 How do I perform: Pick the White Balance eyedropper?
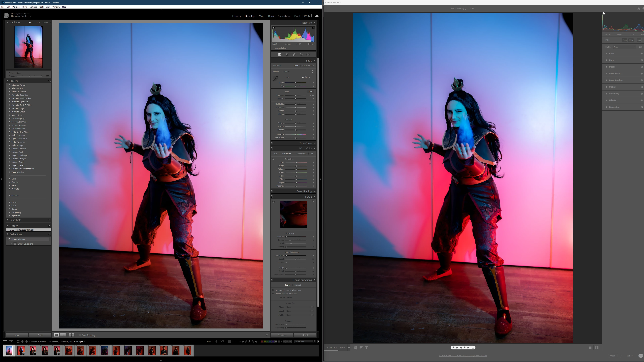click(275, 78)
